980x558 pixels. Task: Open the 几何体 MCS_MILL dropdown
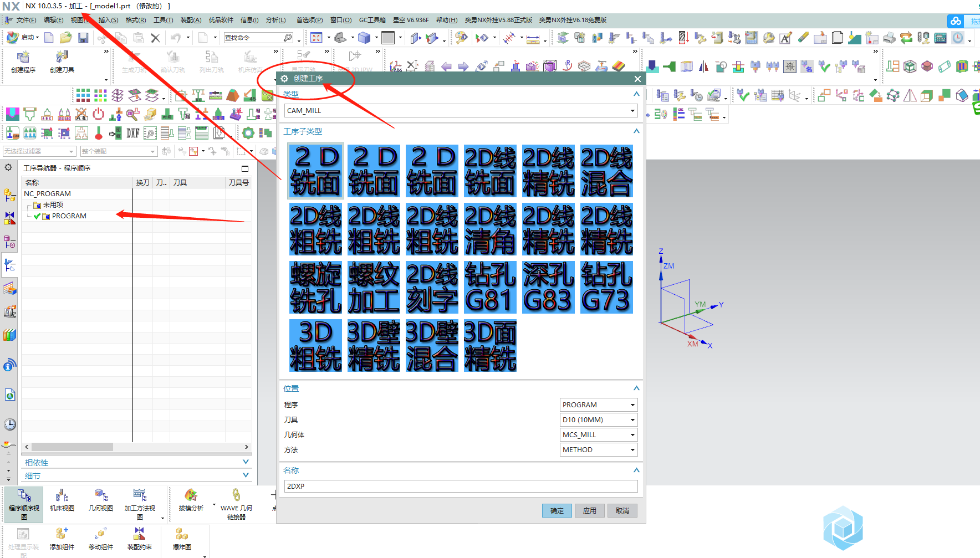[x=599, y=434]
